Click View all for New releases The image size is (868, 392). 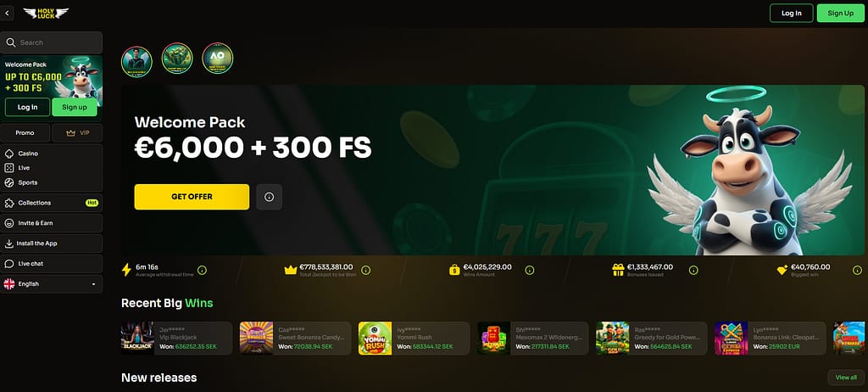pyautogui.click(x=846, y=378)
